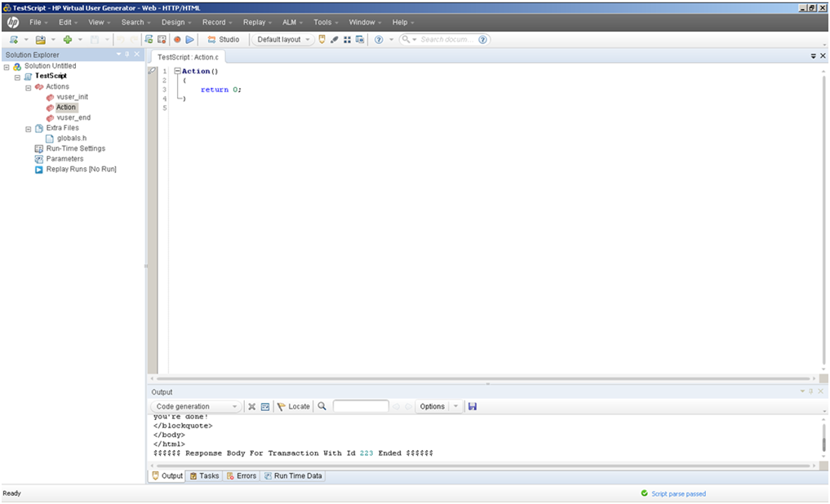
Task: Click the pen-shaped icon in toolbar
Action: [x=335, y=40]
